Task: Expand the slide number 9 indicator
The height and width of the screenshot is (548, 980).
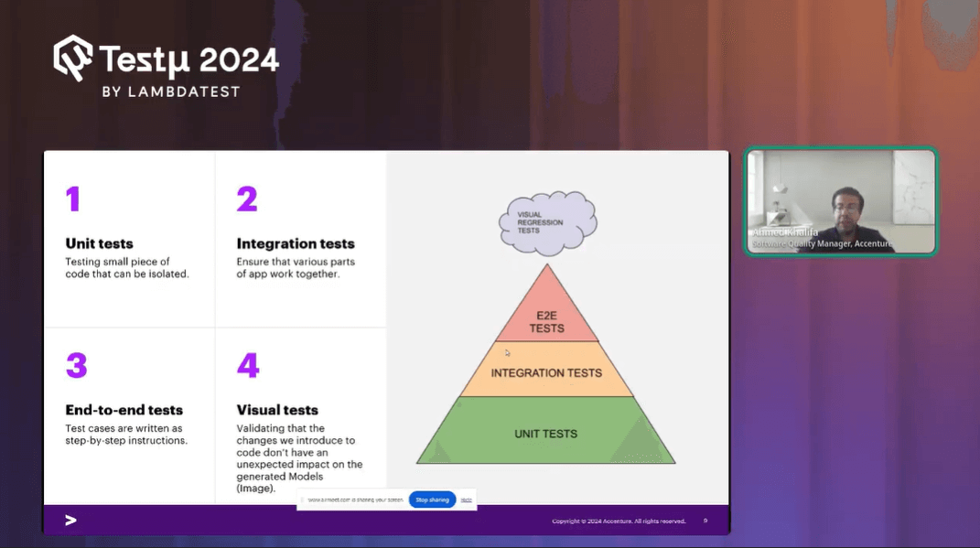Action: pyautogui.click(x=705, y=521)
